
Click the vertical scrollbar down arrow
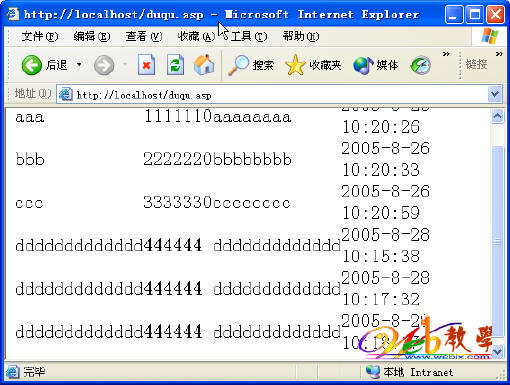(x=497, y=351)
